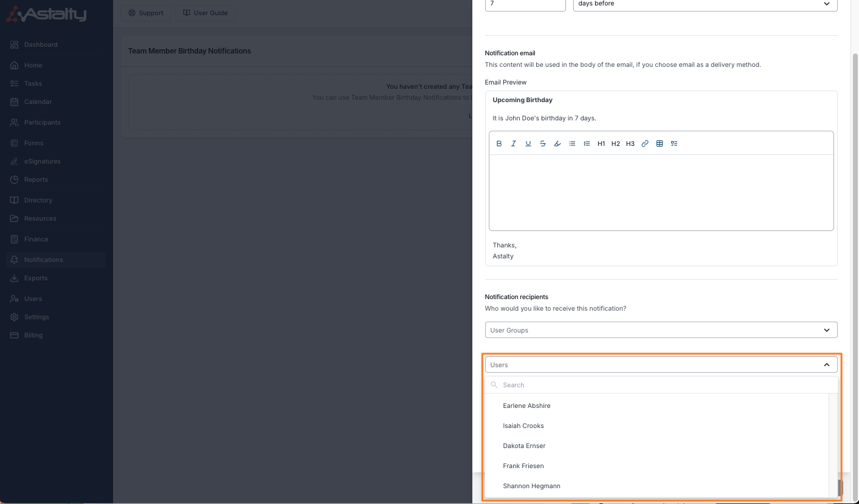
Task: Open the 'days before' dropdown
Action: (705, 4)
